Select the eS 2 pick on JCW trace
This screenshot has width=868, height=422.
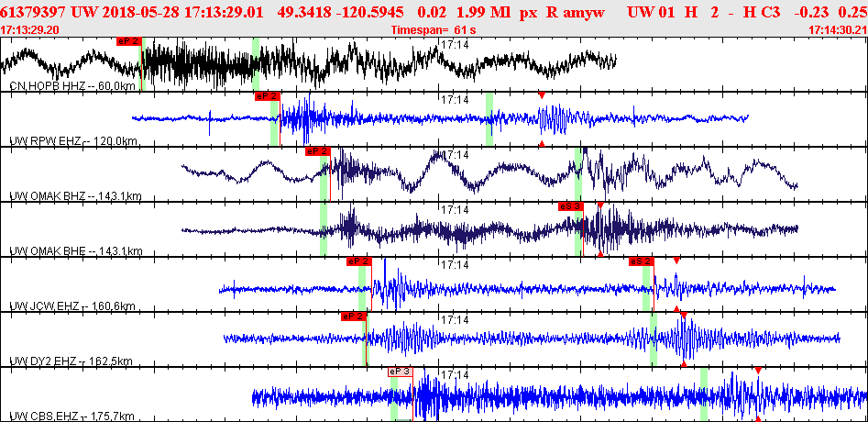pyautogui.click(x=642, y=261)
